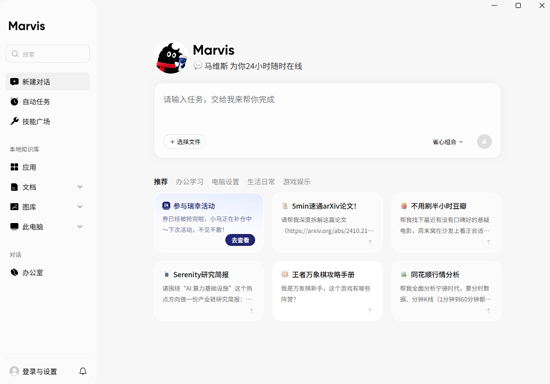Click the 新建对话 chat bubble icon
Screen dimensions: 550x384
[x=14, y=82]
